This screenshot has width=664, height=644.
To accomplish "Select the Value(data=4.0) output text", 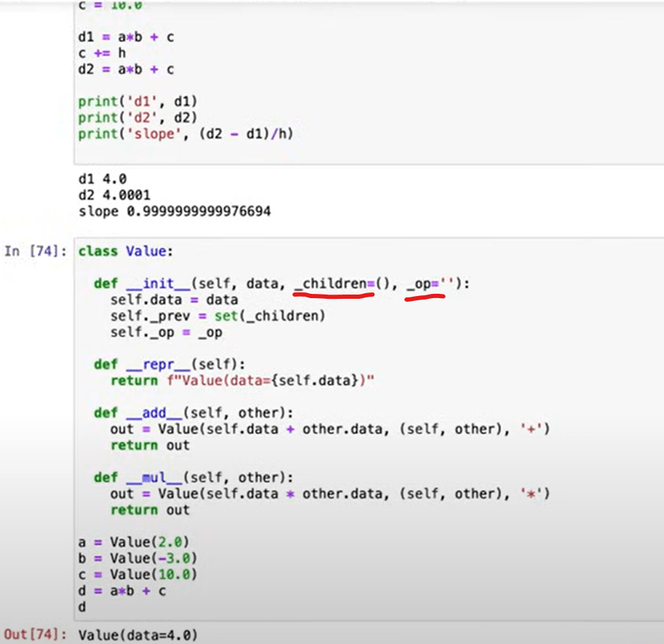I will point(138,634).
